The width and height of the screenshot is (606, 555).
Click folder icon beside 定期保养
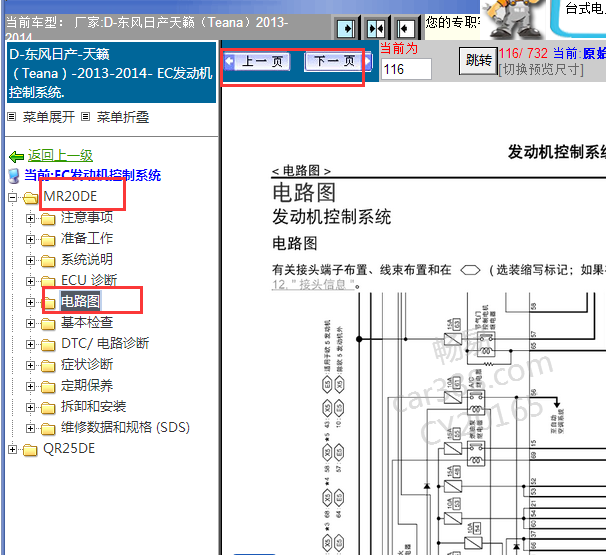(x=48, y=386)
